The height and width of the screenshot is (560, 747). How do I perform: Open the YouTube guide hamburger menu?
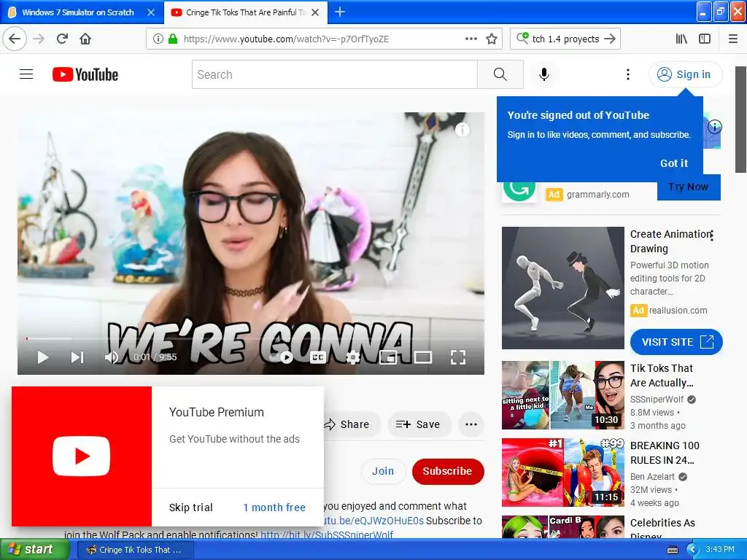click(26, 74)
